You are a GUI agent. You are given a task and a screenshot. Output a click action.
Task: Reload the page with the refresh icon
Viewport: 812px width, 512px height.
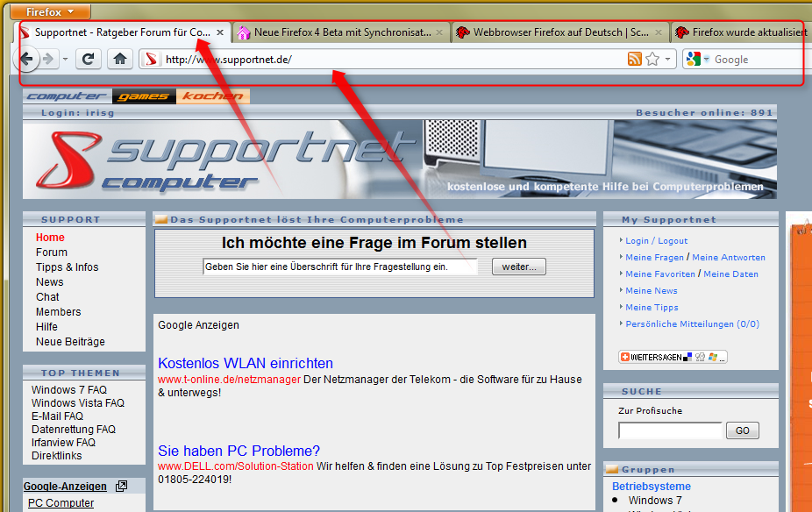point(88,59)
